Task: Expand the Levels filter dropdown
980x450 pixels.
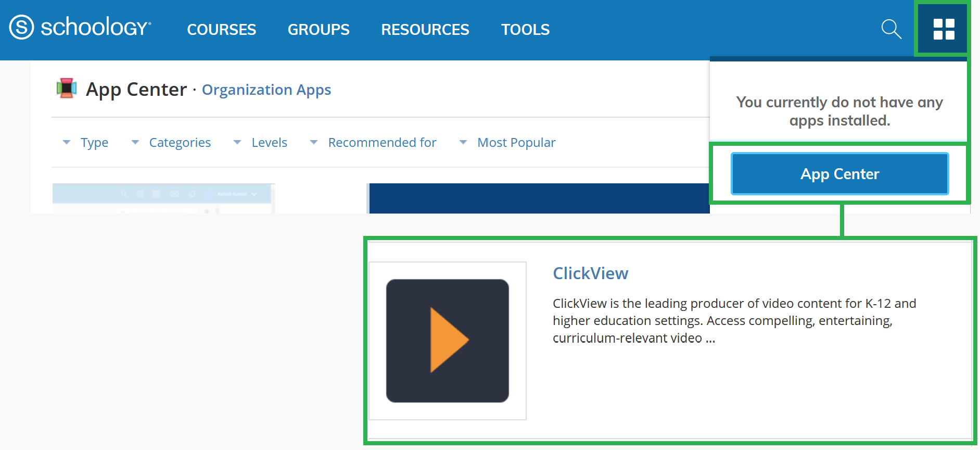Action: tap(260, 143)
